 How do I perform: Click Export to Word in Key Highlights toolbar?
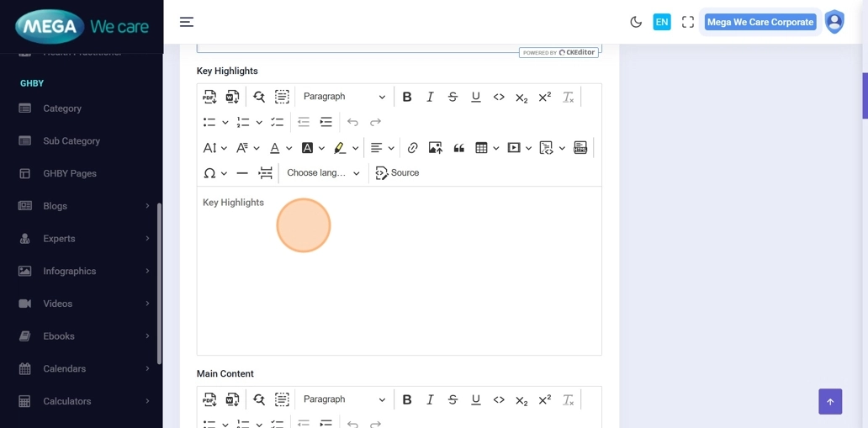click(x=232, y=97)
